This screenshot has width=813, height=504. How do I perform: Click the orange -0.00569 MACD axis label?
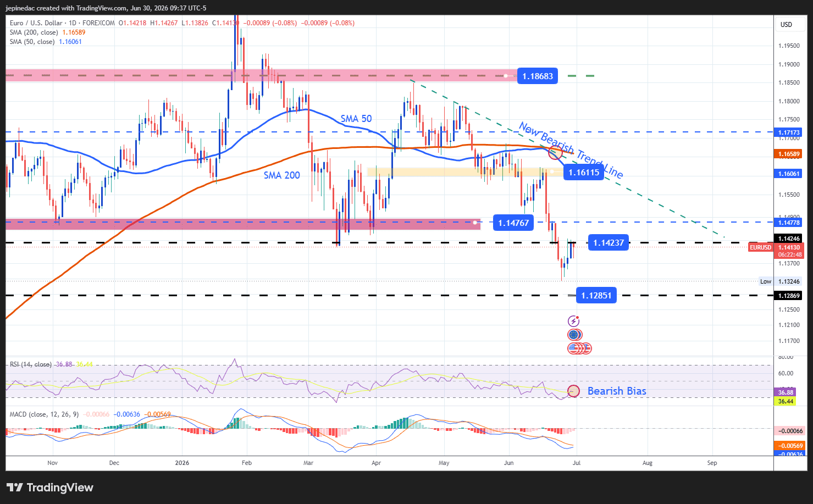[x=790, y=446]
